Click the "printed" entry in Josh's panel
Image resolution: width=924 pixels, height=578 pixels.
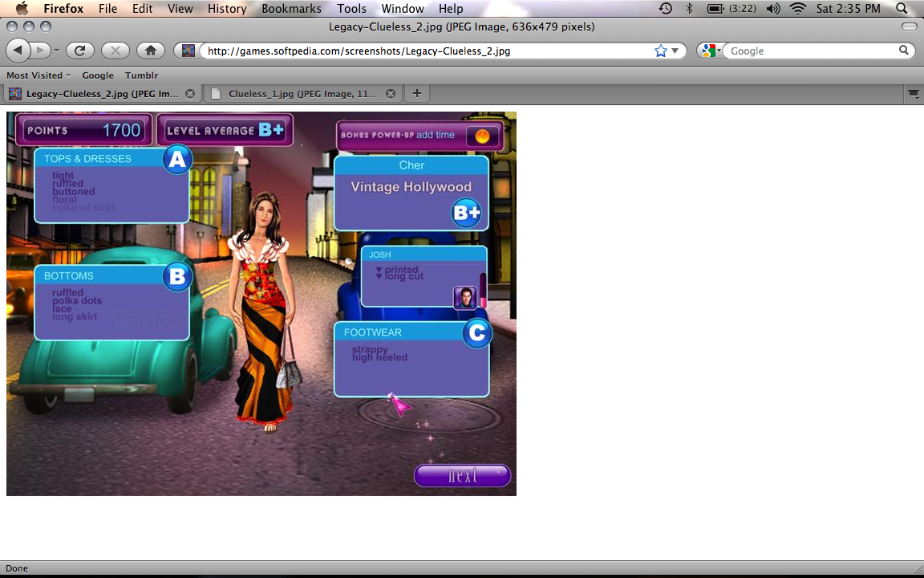(401, 270)
